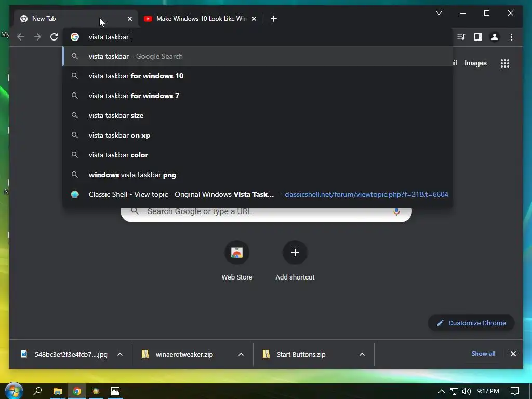Image resolution: width=532 pixels, height=399 pixels.
Task: Click the Customize Chrome button
Action: tap(471, 323)
